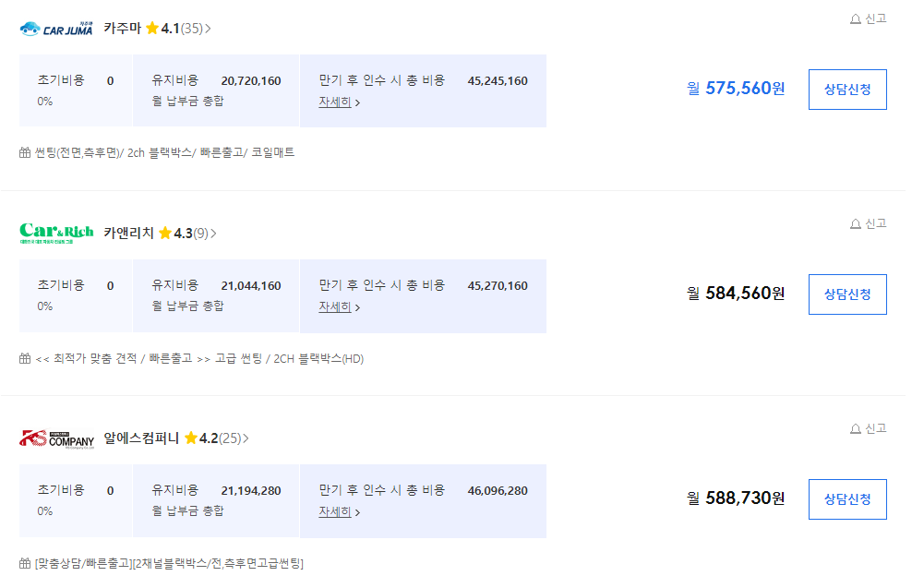View 자세히 details for 45,270,160 total cost
Screen dimensions: 924x588
[340, 307]
